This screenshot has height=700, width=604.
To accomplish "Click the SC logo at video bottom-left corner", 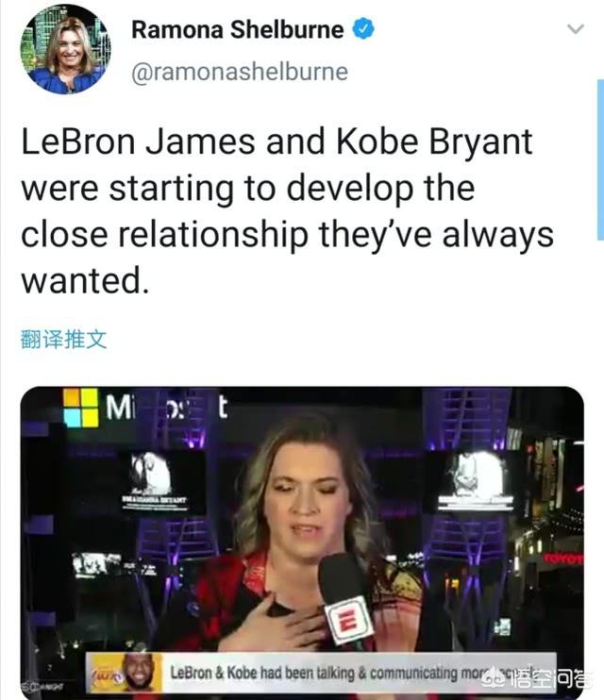I will 42,686.
